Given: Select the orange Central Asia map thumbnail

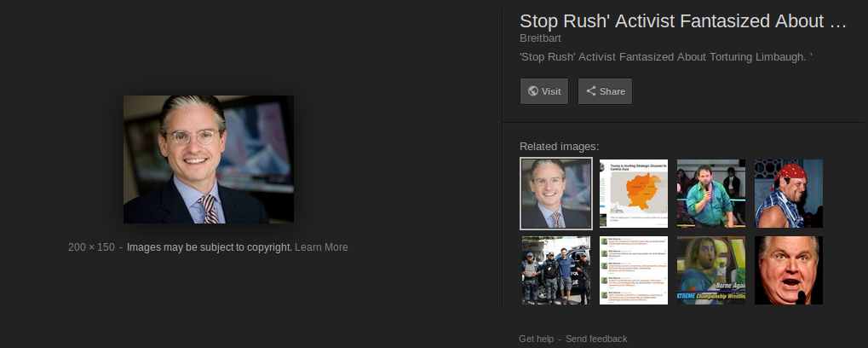Looking at the screenshot, I should (634, 194).
